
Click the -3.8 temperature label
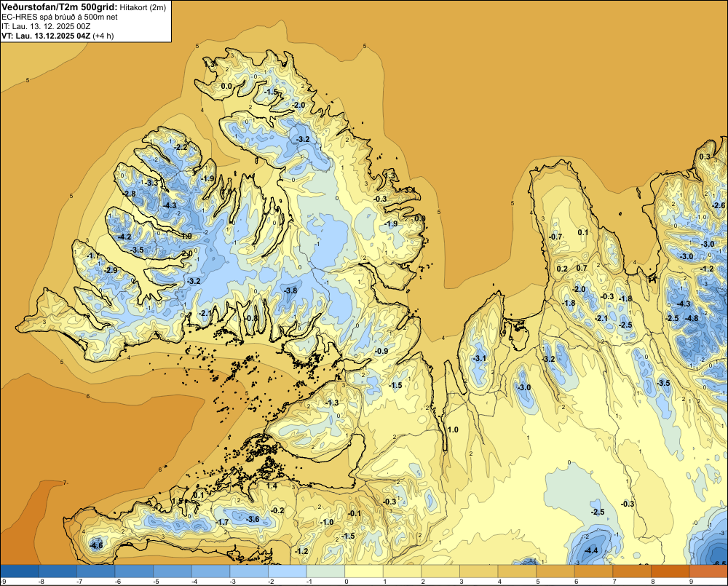pos(290,290)
